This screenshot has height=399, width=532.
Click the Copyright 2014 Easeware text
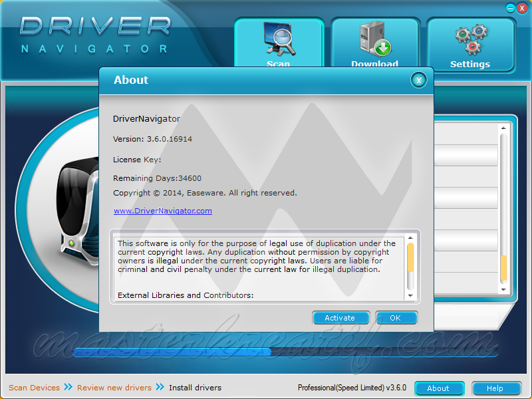[x=205, y=193]
